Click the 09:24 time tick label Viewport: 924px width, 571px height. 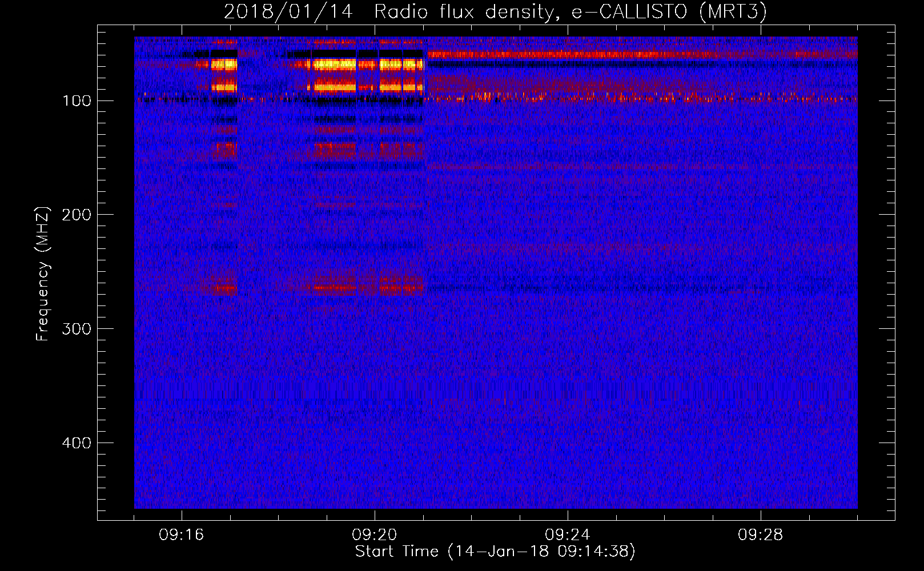(568, 535)
